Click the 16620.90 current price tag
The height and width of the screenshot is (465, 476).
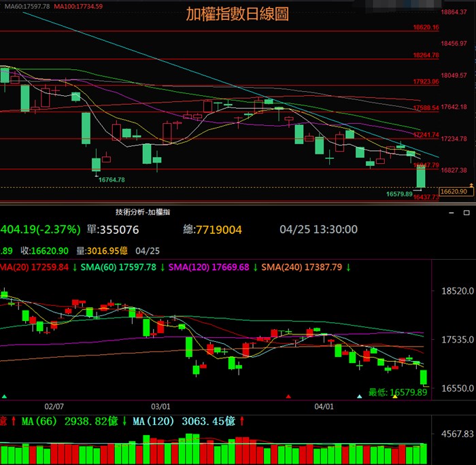pos(454,192)
